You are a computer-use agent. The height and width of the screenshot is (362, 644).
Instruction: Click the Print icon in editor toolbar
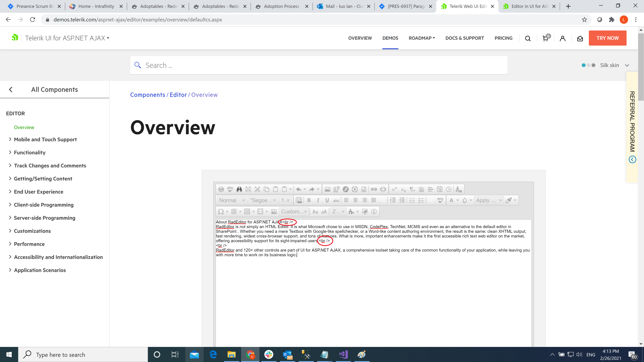[221, 189]
